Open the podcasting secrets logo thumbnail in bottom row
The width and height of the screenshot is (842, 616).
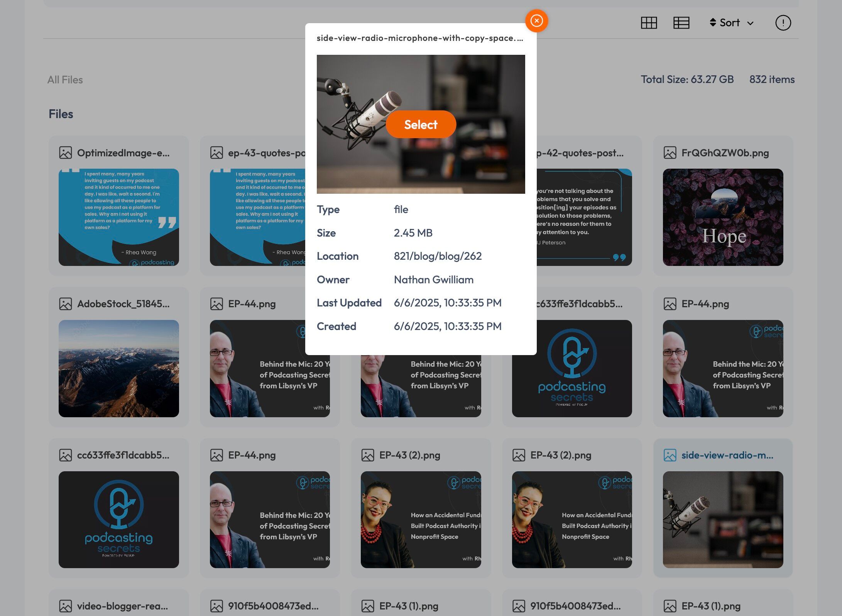tap(118, 519)
